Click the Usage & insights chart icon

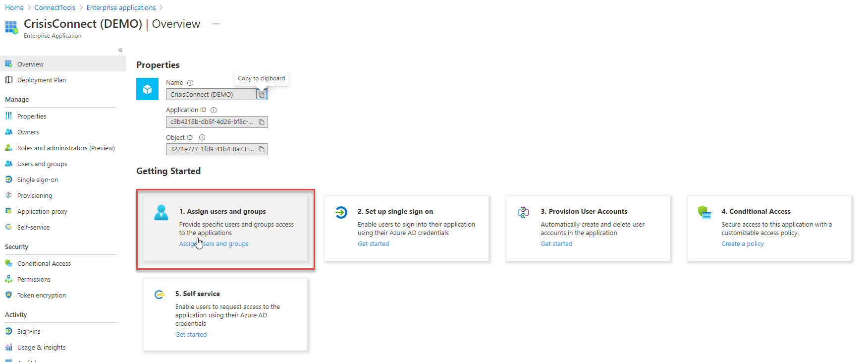8,347
